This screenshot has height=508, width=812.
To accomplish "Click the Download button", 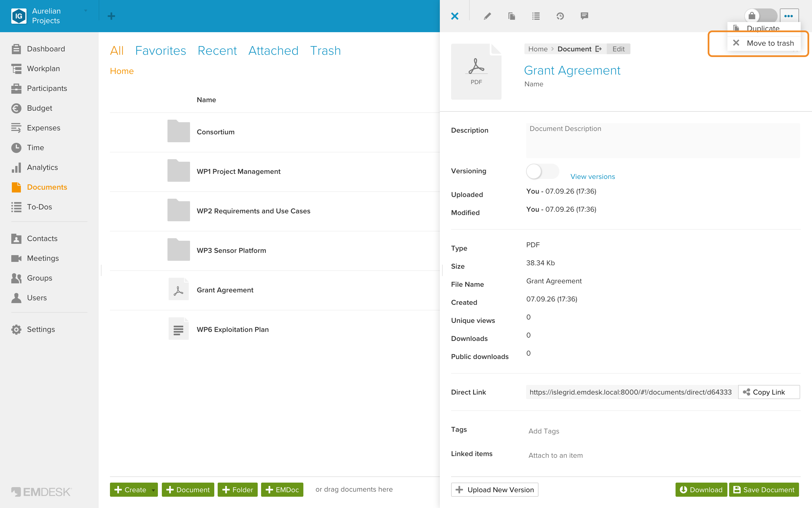I will pos(701,490).
